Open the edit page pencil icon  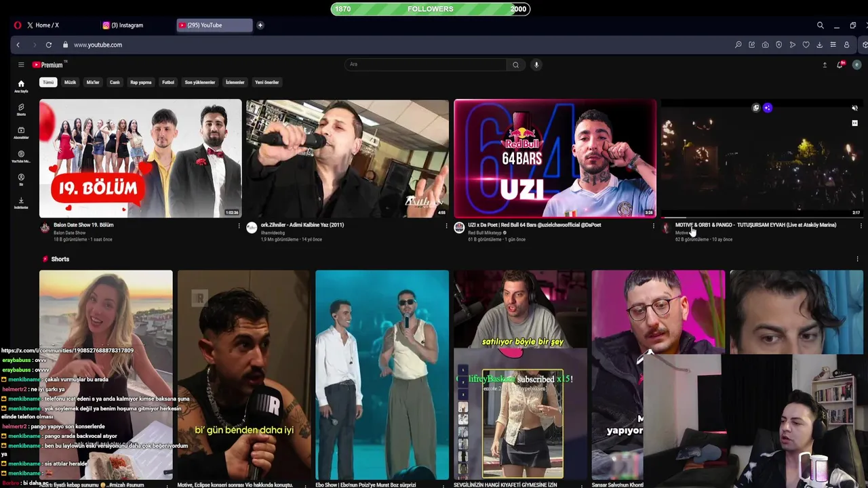point(751,45)
